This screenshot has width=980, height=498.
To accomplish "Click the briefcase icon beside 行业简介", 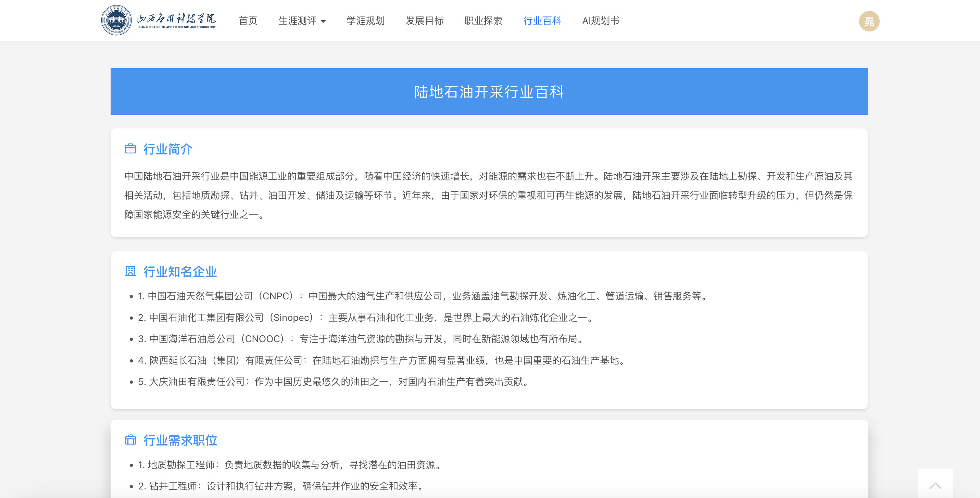I will 130,149.
